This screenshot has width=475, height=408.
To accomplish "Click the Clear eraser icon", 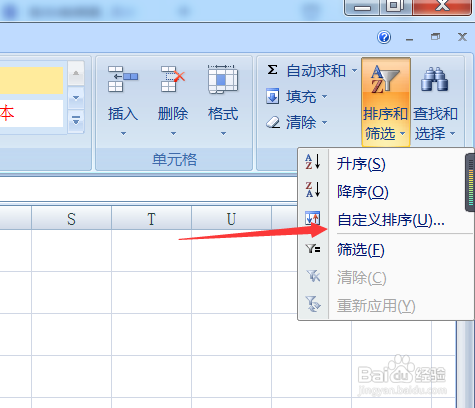I will (273, 122).
